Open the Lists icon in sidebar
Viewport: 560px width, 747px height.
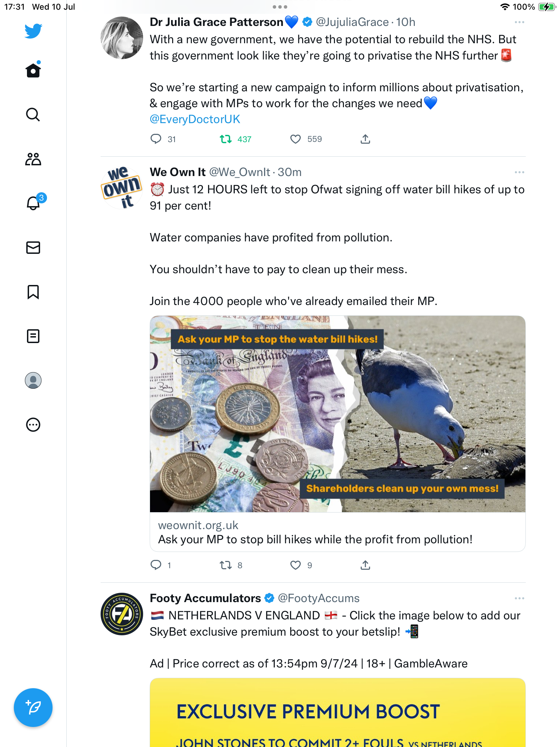coord(33,336)
